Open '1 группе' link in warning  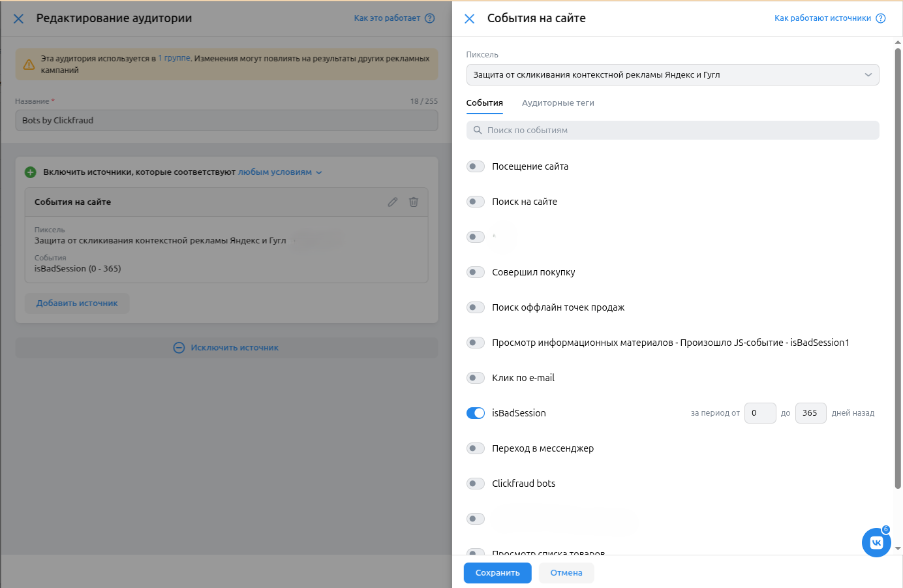[174, 58]
